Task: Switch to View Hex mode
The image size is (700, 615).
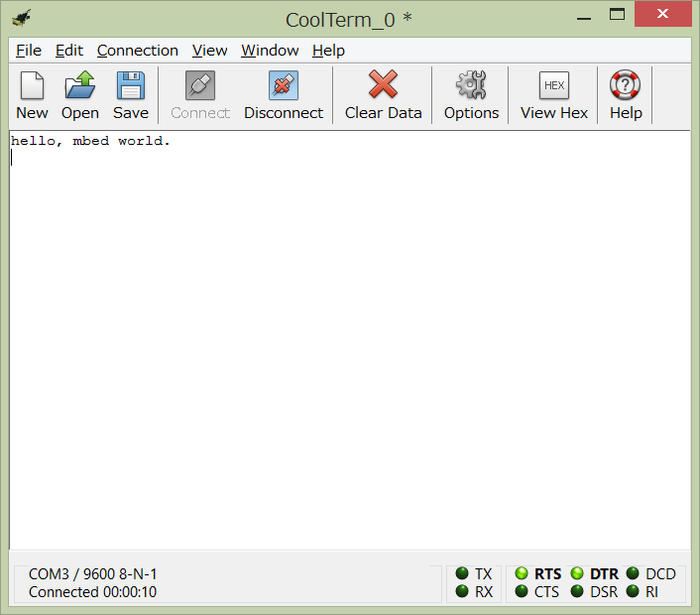Action: 554,94
